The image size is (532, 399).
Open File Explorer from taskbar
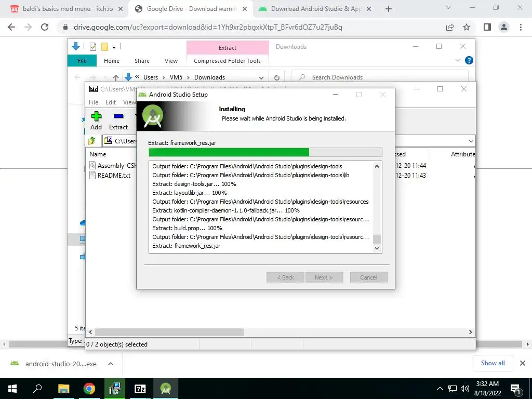point(63,389)
